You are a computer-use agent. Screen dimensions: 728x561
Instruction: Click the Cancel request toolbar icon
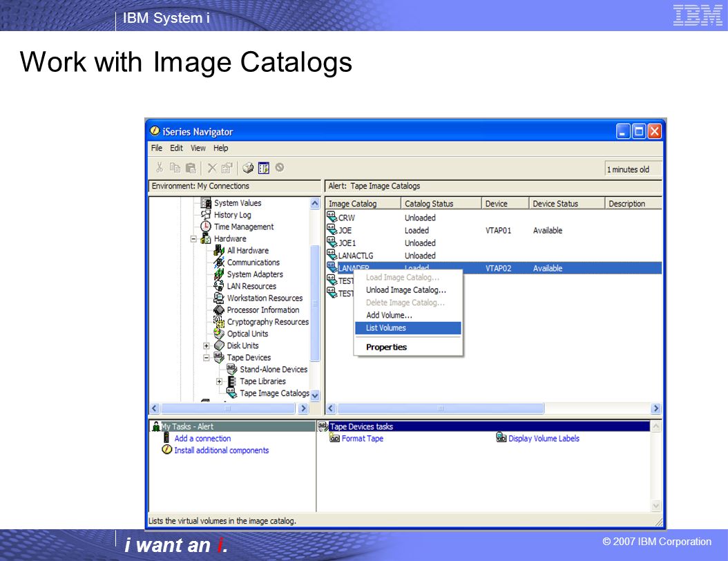280,167
